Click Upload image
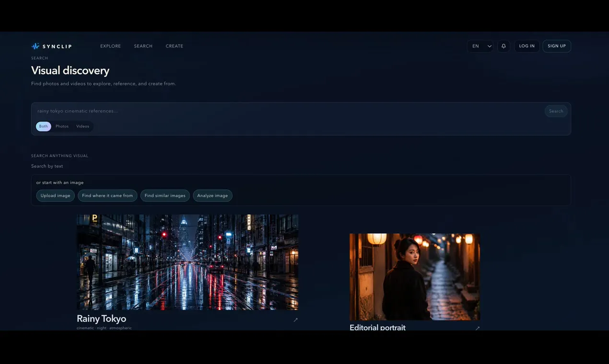Viewport: 609px width, 364px height. [55, 195]
